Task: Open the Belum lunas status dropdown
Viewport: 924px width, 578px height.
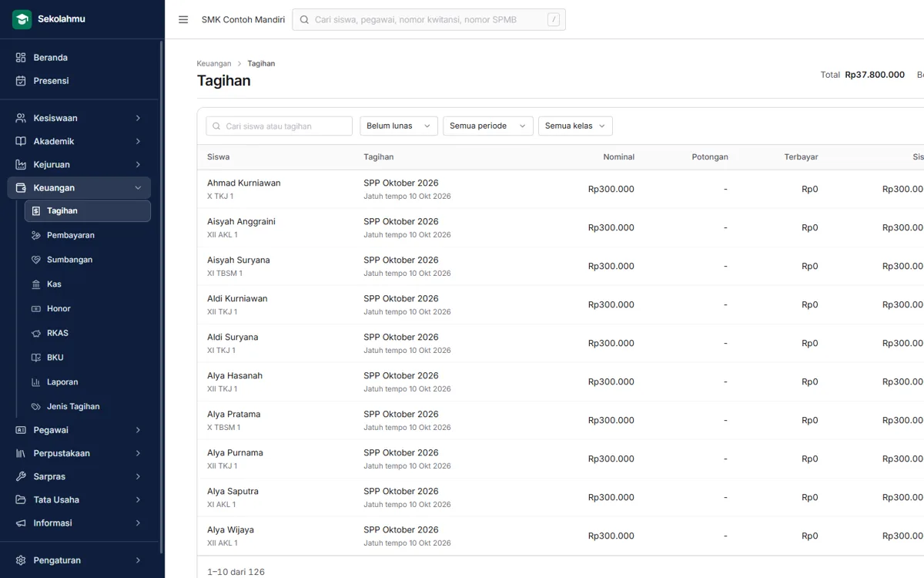Action: pyautogui.click(x=399, y=126)
